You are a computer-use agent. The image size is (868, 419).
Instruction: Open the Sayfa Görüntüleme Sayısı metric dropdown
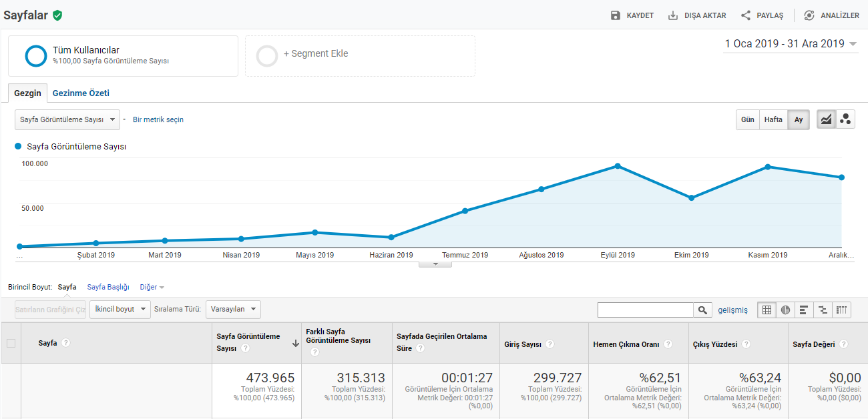(x=67, y=119)
